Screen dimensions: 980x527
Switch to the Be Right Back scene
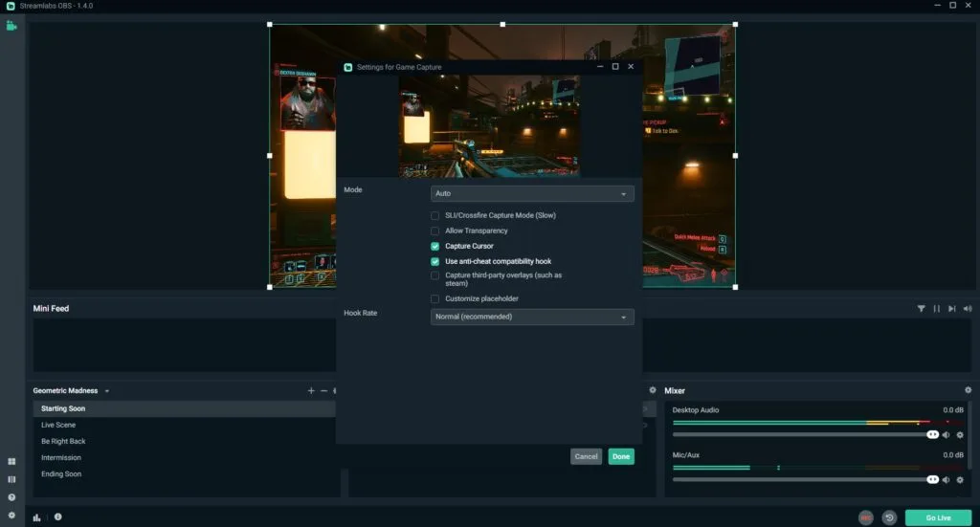click(x=63, y=441)
